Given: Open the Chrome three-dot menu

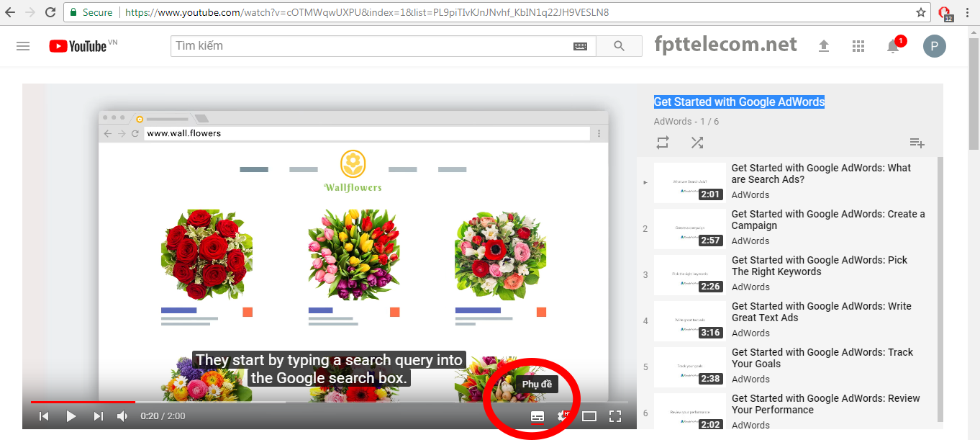Looking at the screenshot, I should coord(968,12).
